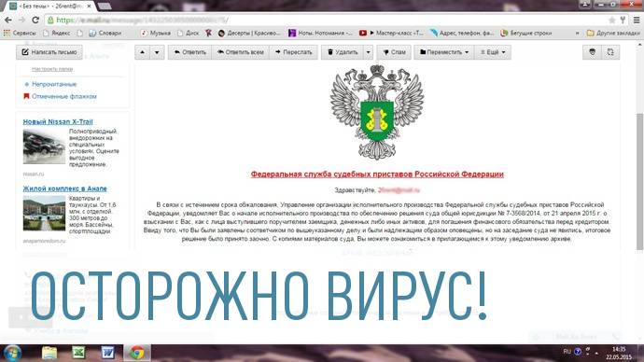Open the Windows Start menu

pos(12,353)
